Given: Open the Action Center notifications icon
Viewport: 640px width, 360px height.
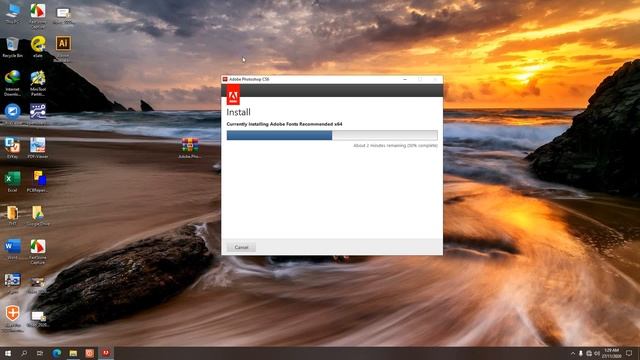Looking at the screenshot, I should coord(629,353).
